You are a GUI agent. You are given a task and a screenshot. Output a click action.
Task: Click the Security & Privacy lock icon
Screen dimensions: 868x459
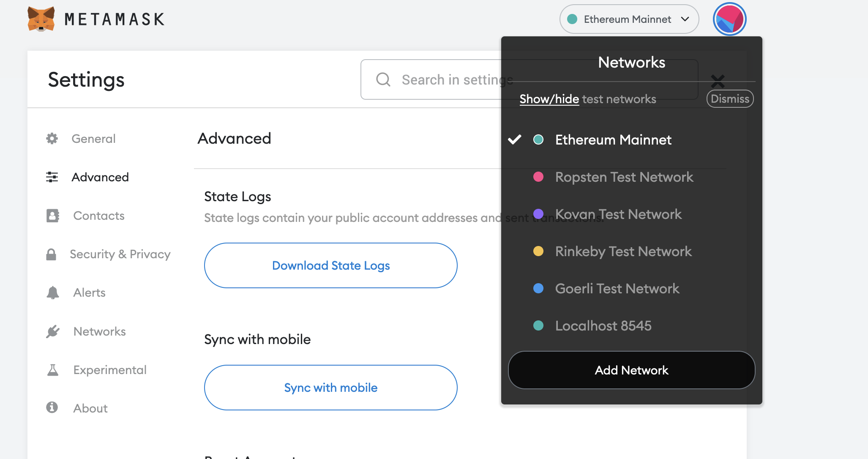[x=51, y=254]
